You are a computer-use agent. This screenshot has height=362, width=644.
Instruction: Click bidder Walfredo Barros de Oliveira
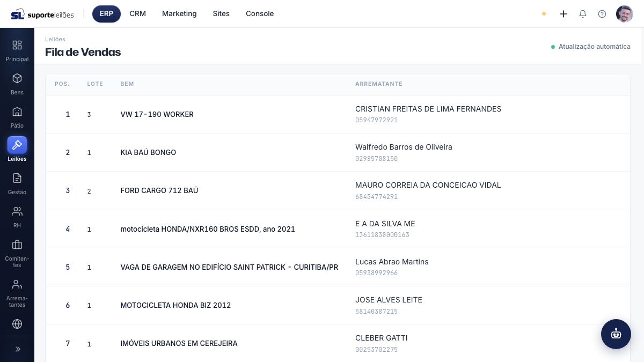[404, 147]
